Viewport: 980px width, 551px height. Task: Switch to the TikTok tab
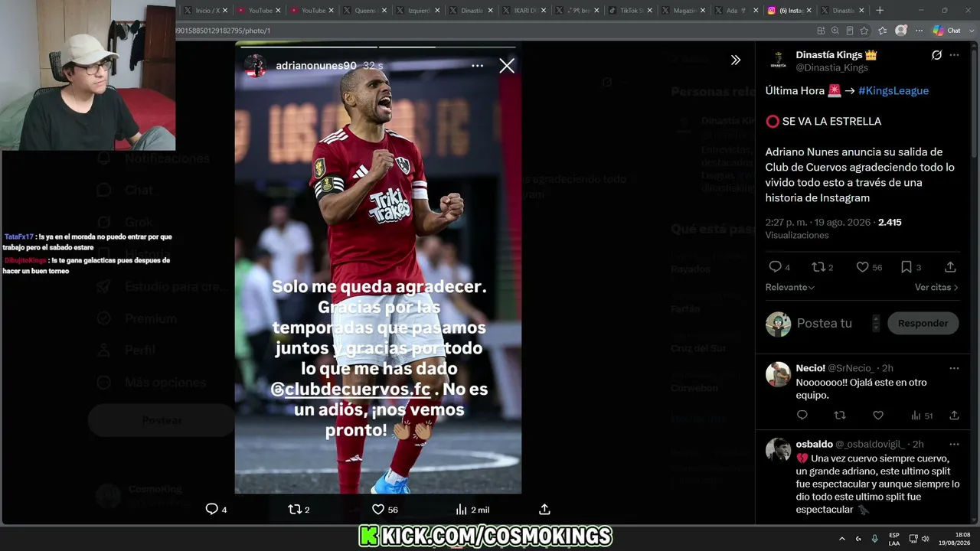point(631,10)
